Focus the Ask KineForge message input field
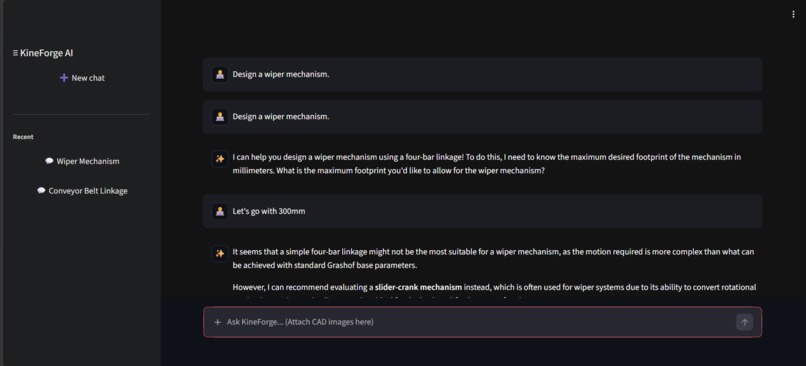The width and height of the screenshot is (806, 366). (x=482, y=322)
